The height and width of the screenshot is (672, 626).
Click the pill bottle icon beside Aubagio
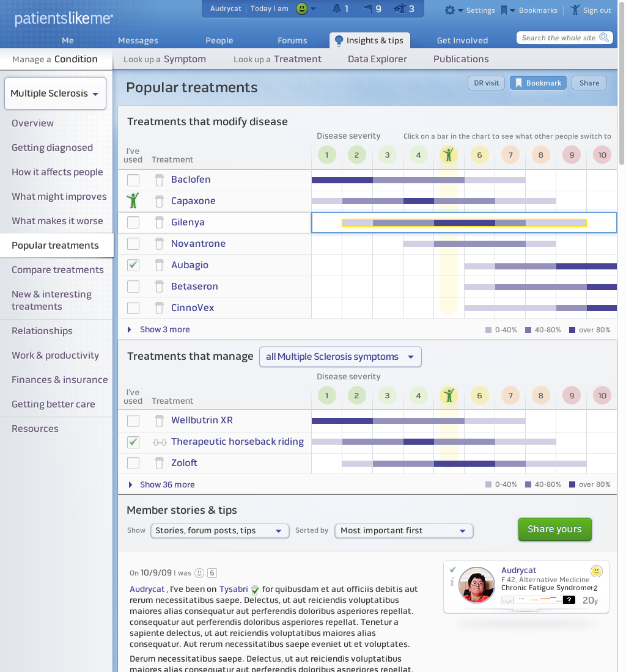[x=159, y=265]
